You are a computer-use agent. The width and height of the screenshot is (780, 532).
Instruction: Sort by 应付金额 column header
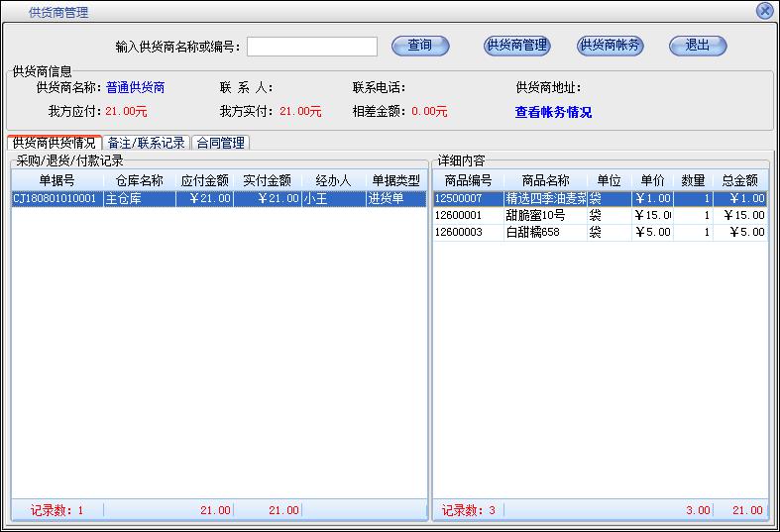point(205,181)
